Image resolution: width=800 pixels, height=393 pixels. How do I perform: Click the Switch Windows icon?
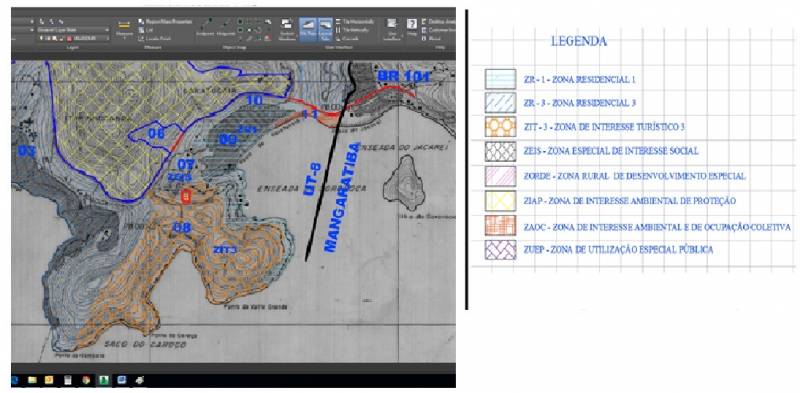coord(286,29)
